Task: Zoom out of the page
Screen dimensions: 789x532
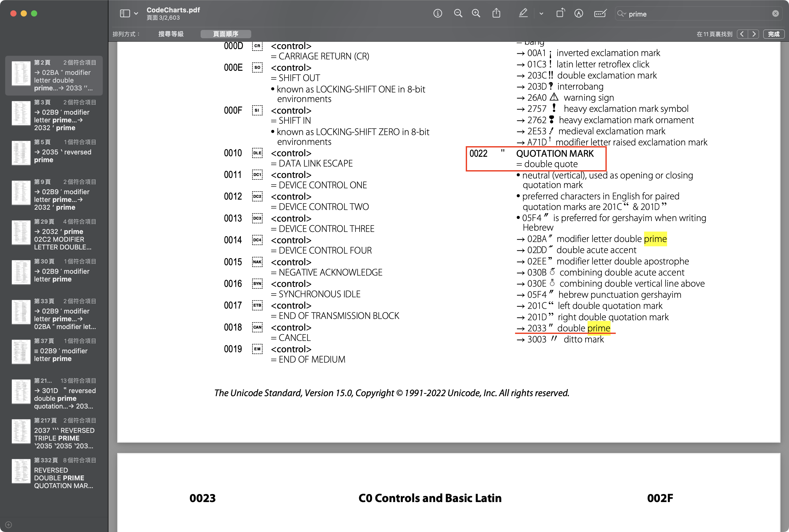Action: click(x=458, y=14)
